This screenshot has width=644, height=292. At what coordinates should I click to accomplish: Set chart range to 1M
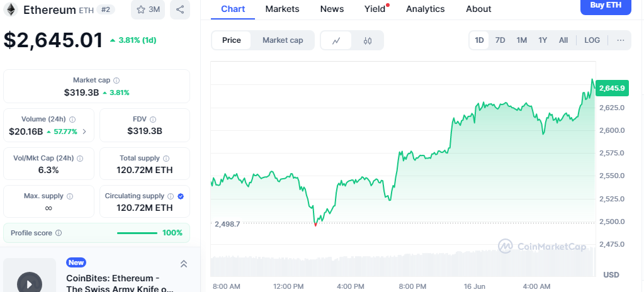tap(522, 40)
